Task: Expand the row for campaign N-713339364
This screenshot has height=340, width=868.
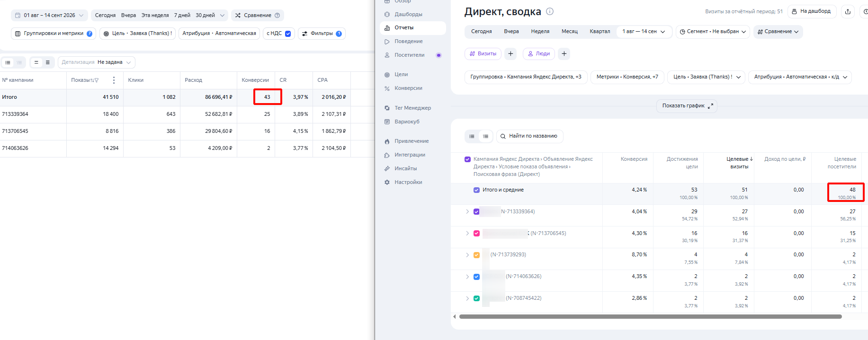Action: 467,212
